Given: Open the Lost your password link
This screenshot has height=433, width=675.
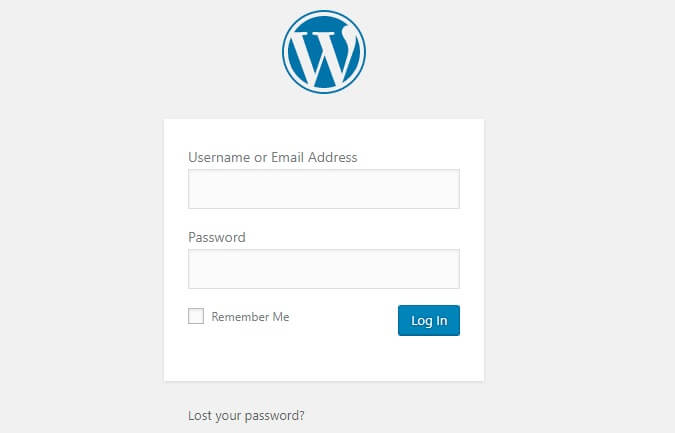Looking at the screenshot, I should 246,415.
